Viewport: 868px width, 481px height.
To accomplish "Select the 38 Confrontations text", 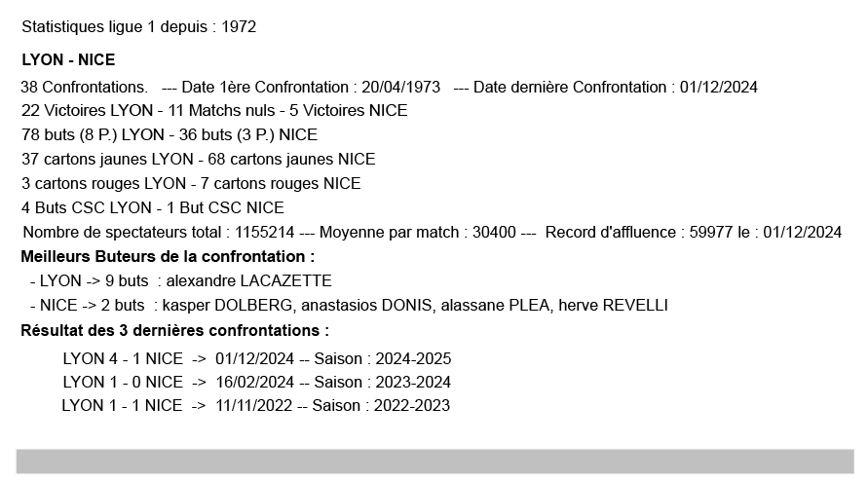I will coord(84,88).
